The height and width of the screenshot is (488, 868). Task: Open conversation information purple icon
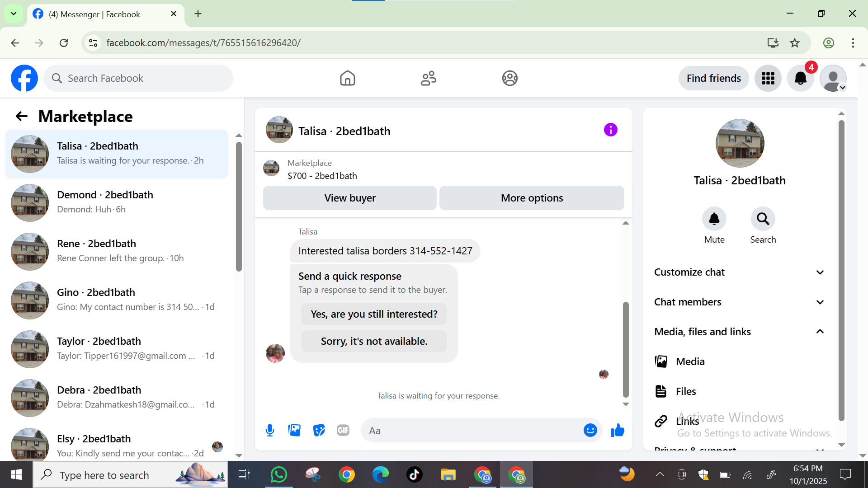coord(610,130)
